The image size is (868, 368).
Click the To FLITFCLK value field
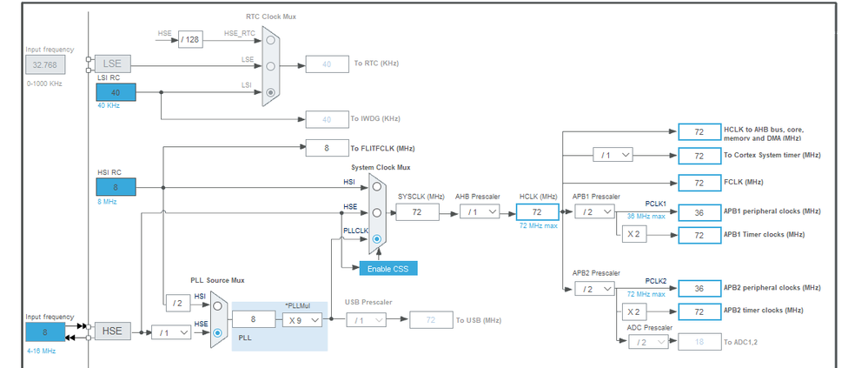click(x=328, y=148)
